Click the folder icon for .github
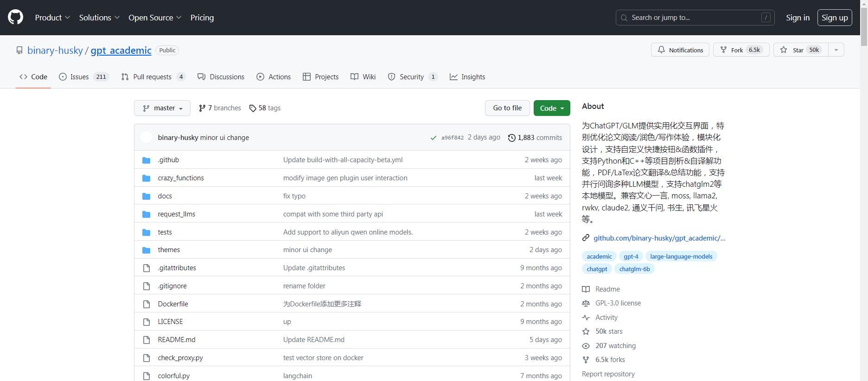Viewport: 868px width, 381px height. pyautogui.click(x=147, y=160)
